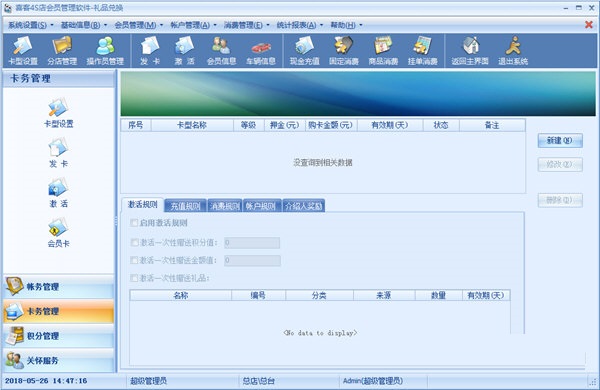Screen dimensions: 600x390
Task: Open the 关怀服务 navigation section
Action: tap(59, 360)
